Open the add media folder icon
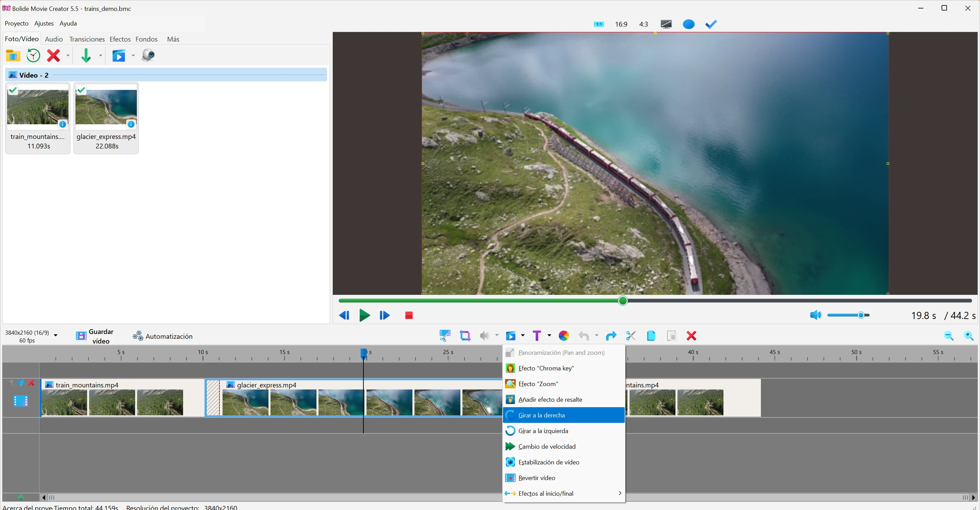Viewport: 980px width, 510px height. [x=13, y=55]
